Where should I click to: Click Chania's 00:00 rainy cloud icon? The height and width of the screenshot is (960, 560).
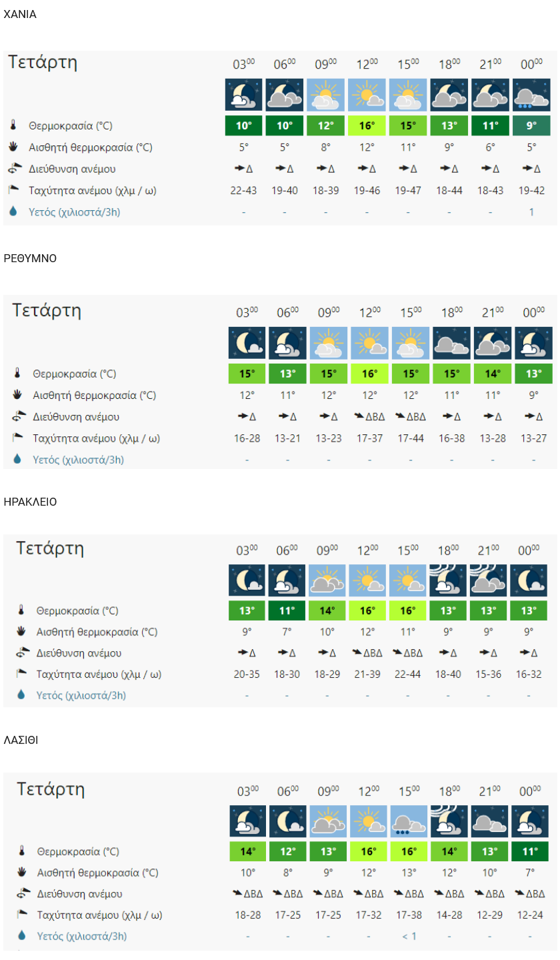click(531, 95)
